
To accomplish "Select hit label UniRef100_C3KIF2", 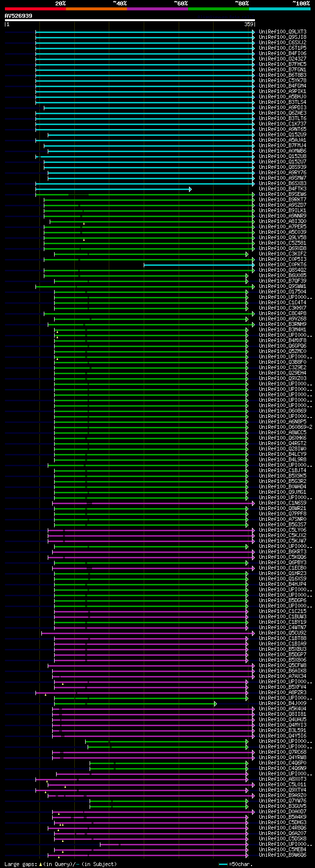I will [x=283, y=254].
